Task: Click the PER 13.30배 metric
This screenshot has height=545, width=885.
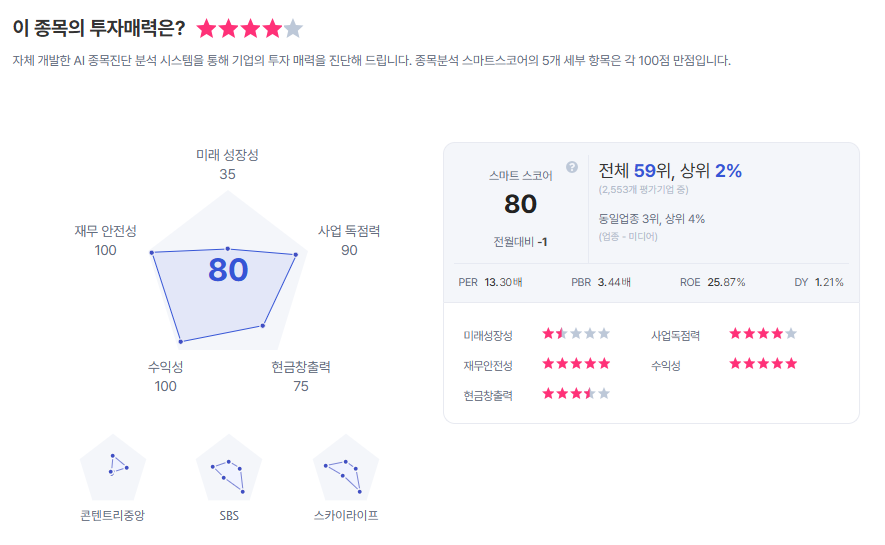Action: 490,282
